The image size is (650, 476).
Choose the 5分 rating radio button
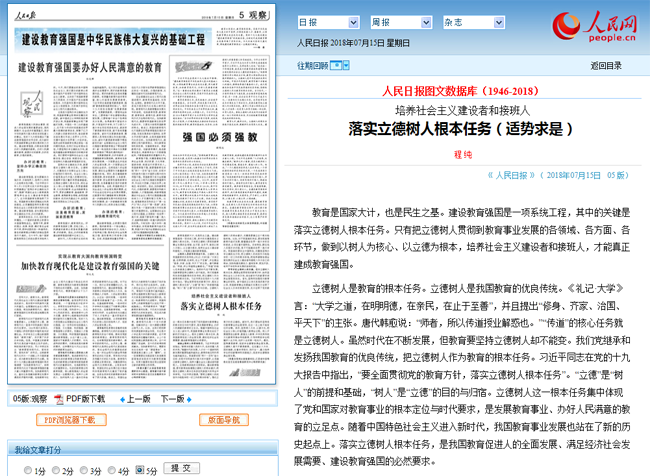140,469
